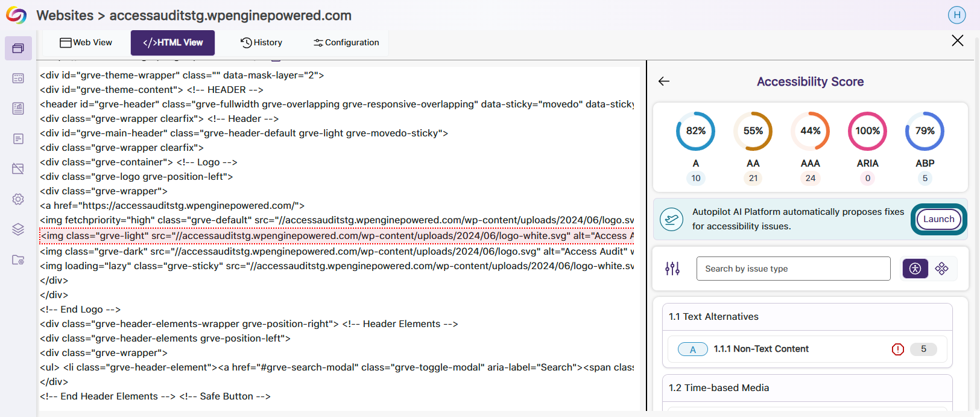This screenshot has height=417, width=980.
Task: Click the Search by issue type field
Action: click(793, 269)
